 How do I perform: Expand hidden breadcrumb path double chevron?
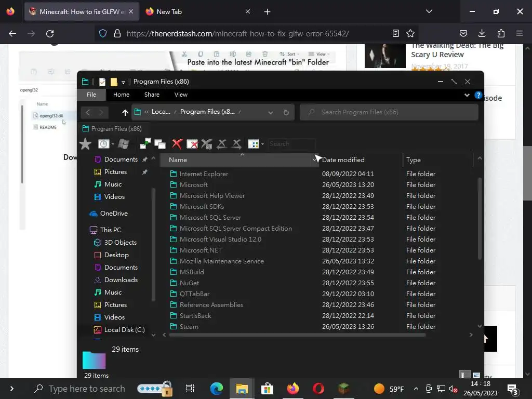click(x=147, y=112)
